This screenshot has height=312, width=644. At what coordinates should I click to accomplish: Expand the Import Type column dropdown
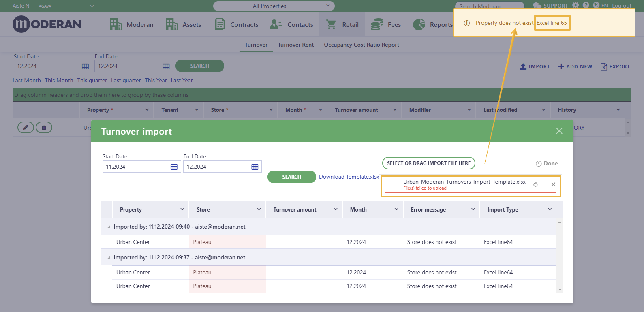(x=550, y=209)
